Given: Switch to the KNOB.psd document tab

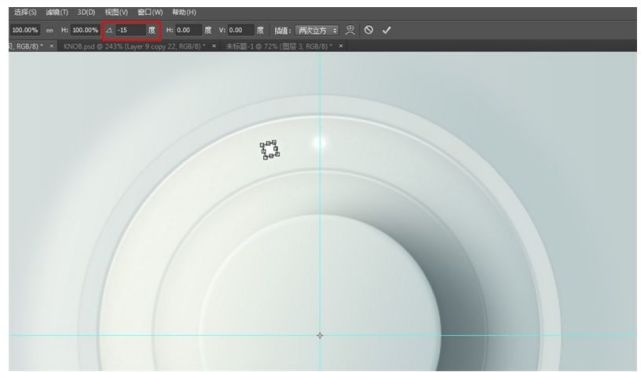Looking at the screenshot, I should (134, 46).
